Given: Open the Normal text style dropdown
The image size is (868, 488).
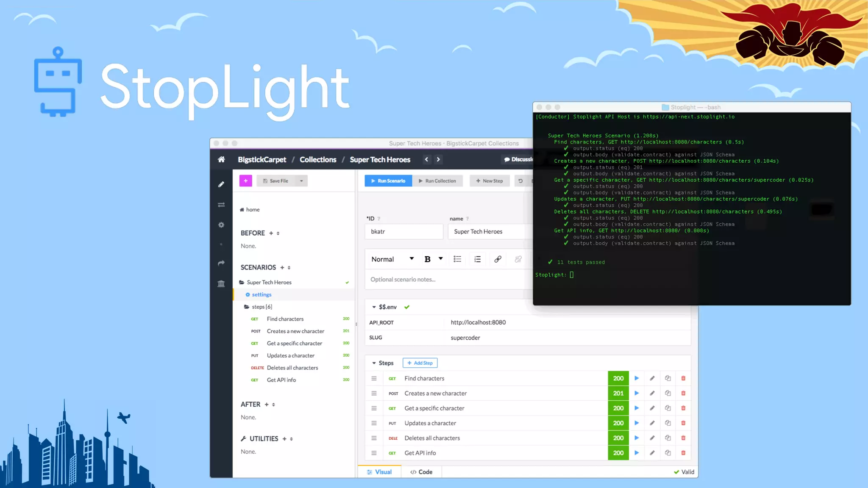Looking at the screenshot, I should 392,259.
